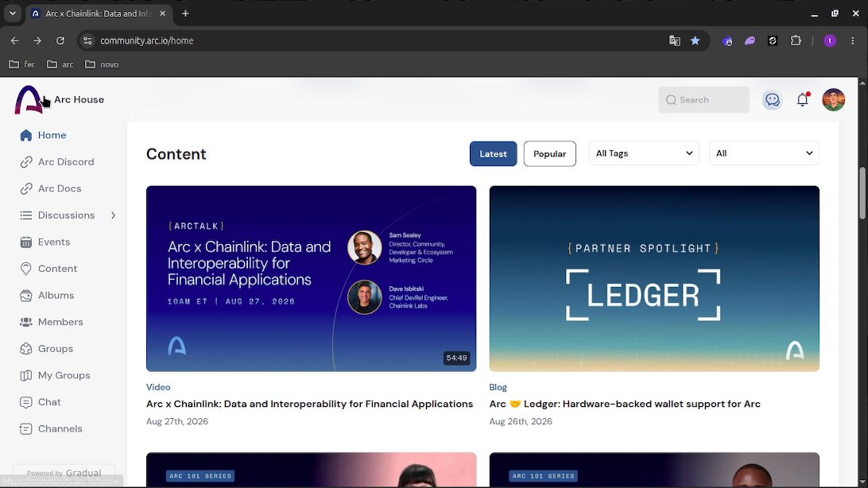Open the Arc House logo

29,99
